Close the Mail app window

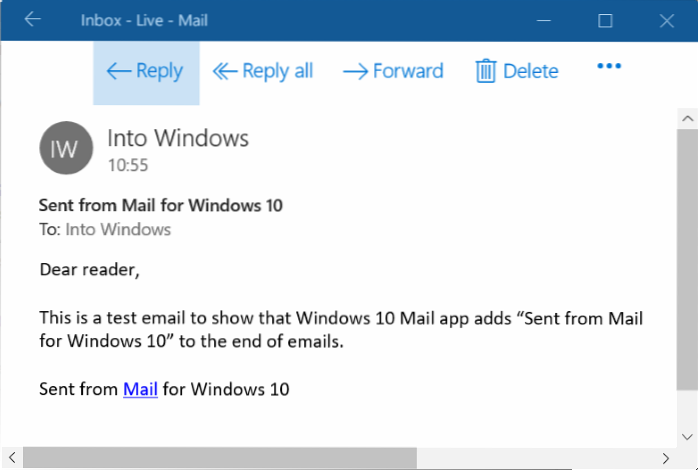tap(666, 20)
